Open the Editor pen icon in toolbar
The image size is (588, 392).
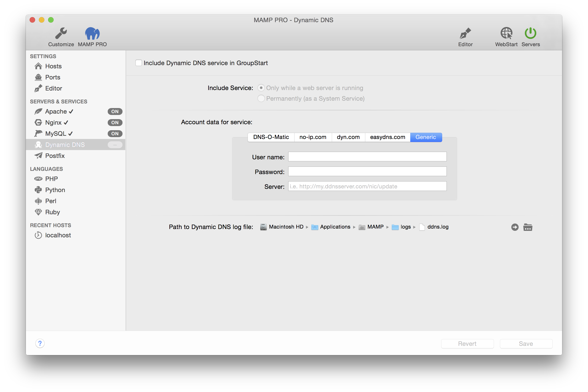coord(465,33)
